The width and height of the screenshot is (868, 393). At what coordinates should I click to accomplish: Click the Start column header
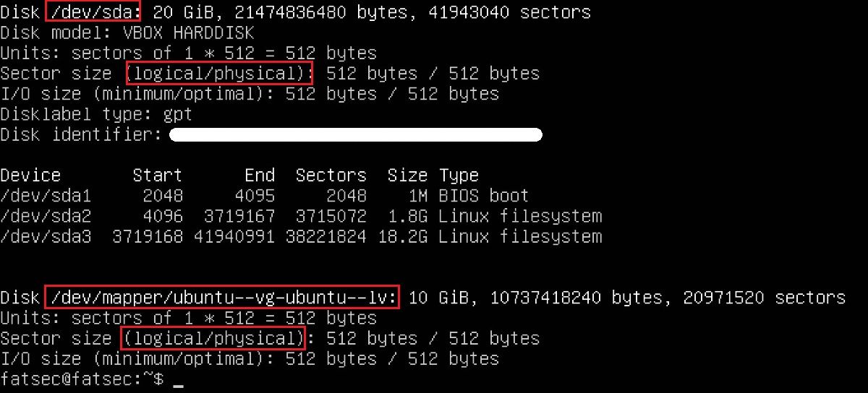158,176
